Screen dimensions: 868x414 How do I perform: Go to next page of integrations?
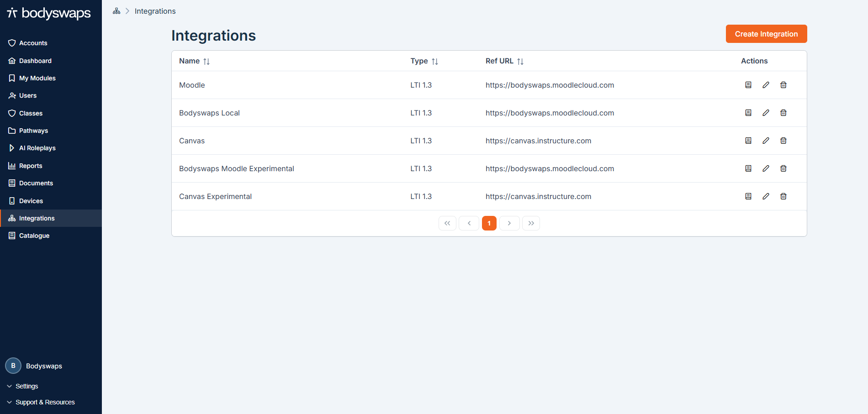click(x=509, y=223)
